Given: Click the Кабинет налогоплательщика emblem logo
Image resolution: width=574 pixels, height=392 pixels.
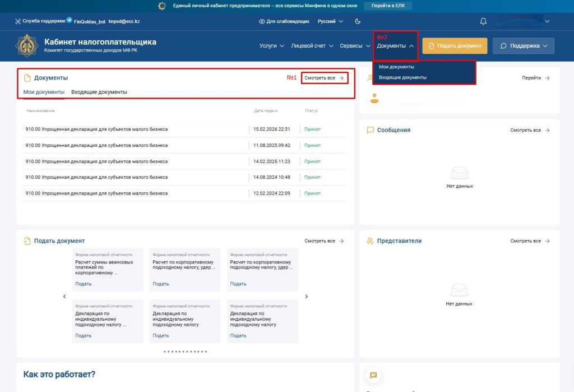Looking at the screenshot, I should (27, 45).
